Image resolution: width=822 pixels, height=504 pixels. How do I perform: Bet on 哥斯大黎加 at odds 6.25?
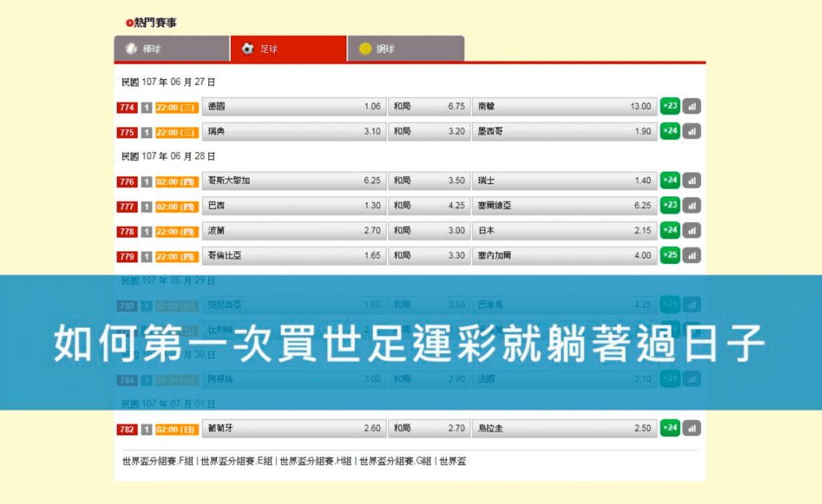click(x=294, y=181)
